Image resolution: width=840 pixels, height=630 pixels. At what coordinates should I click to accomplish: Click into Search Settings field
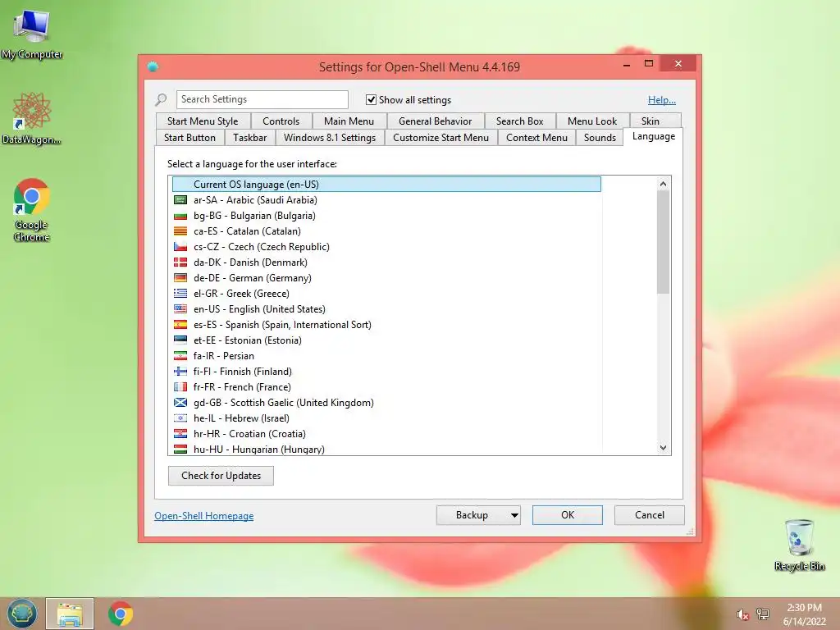coord(262,99)
